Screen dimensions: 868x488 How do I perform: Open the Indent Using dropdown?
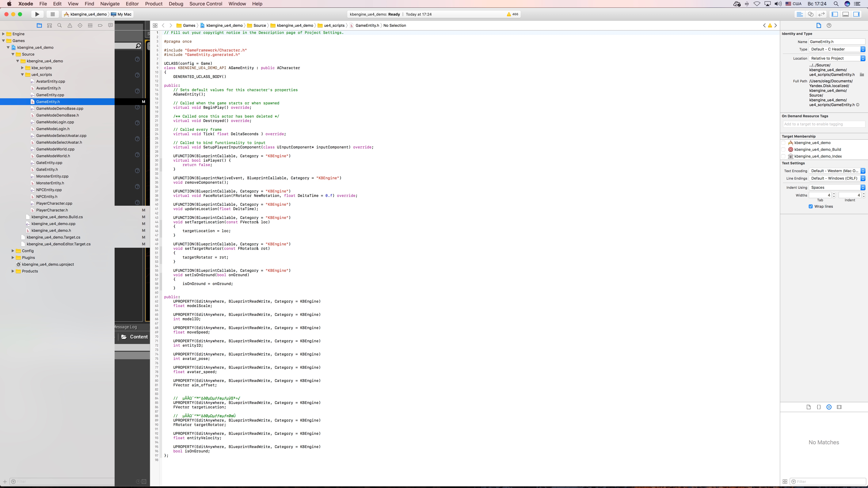pyautogui.click(x=837, y=188)
